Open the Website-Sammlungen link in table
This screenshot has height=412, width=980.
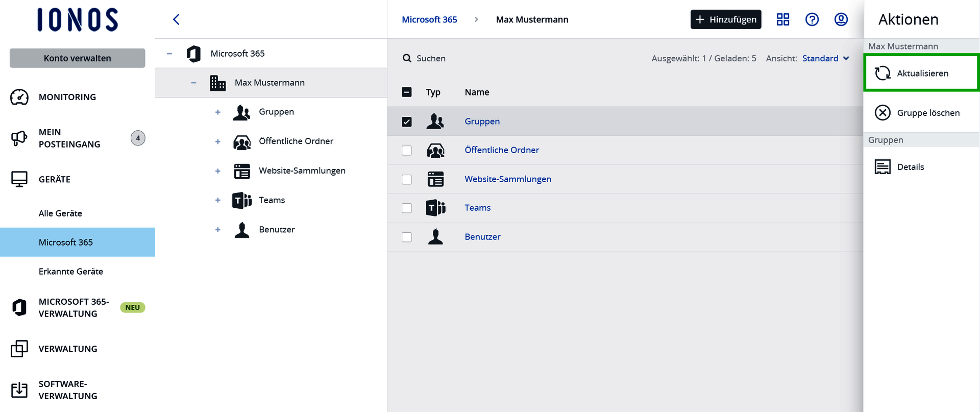coord(508,179)
